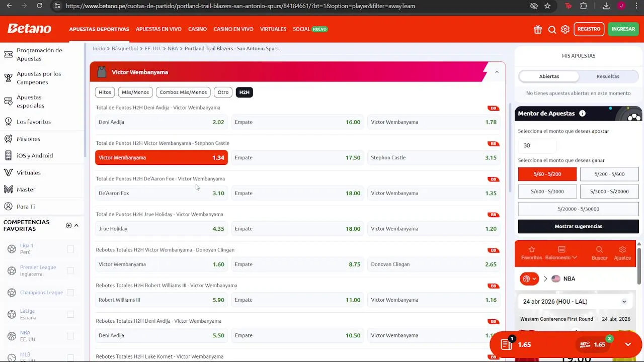
Task: Click the browser reload icon
Action: click(x=39, y=6)
